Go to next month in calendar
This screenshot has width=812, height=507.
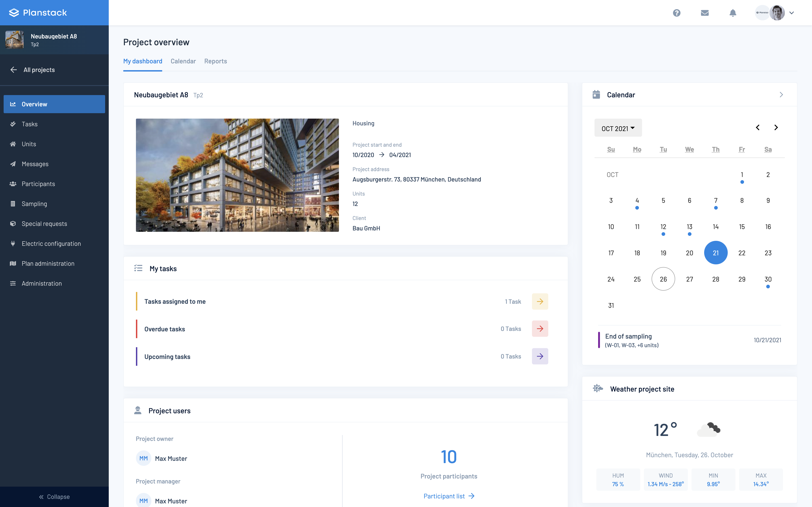click(776, 127)
